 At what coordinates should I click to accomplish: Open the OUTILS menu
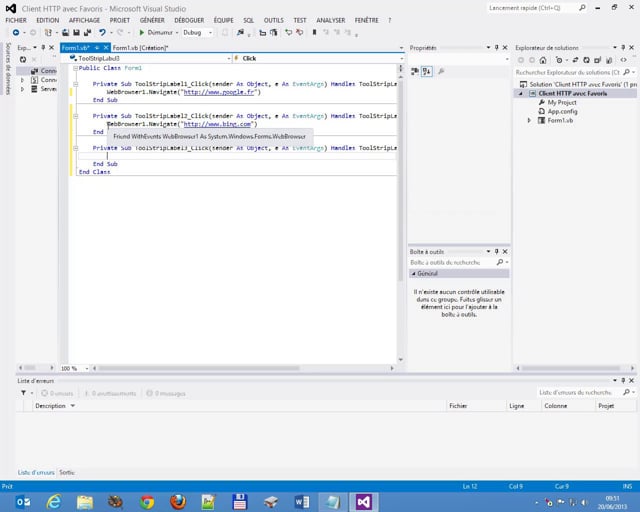[273, 20]
